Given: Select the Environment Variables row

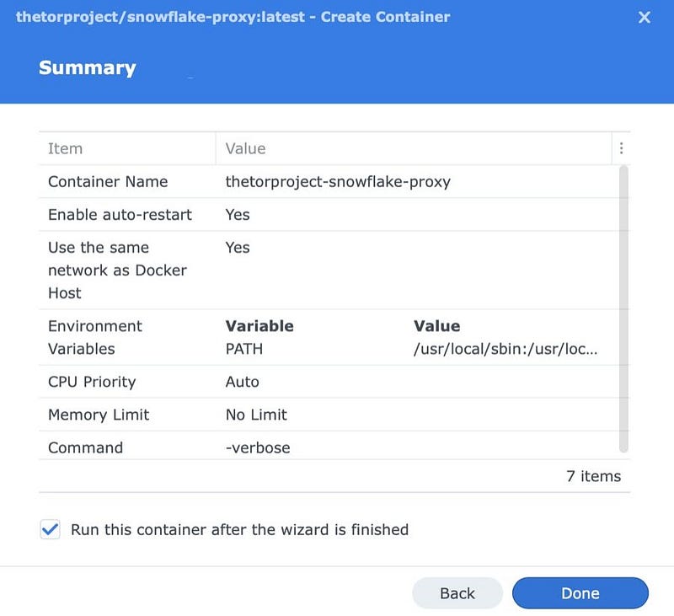Looking at the screenshot, I should point(329,337).
